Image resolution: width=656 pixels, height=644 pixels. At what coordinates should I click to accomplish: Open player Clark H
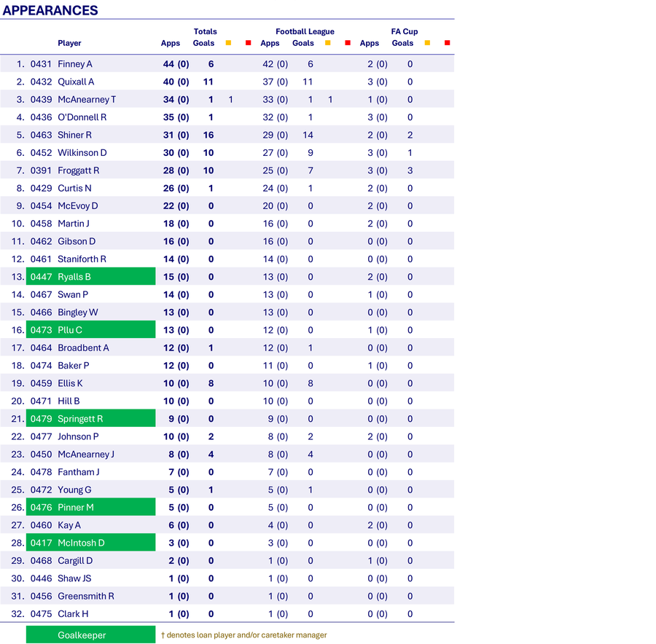coord(73,613)
